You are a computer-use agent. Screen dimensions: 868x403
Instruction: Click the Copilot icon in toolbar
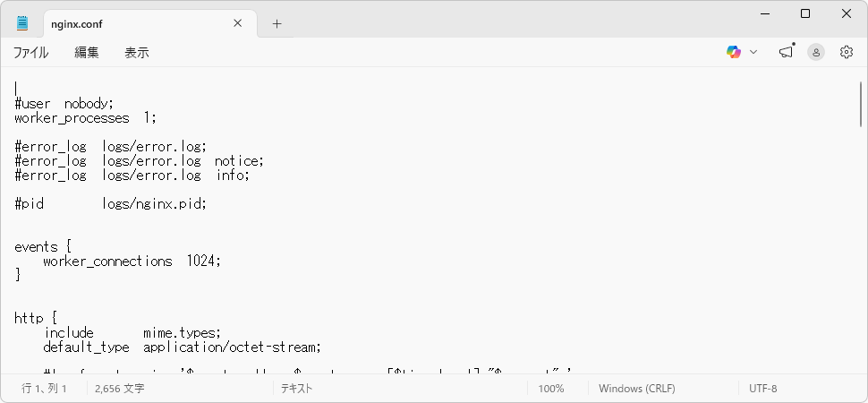[734, 52]
